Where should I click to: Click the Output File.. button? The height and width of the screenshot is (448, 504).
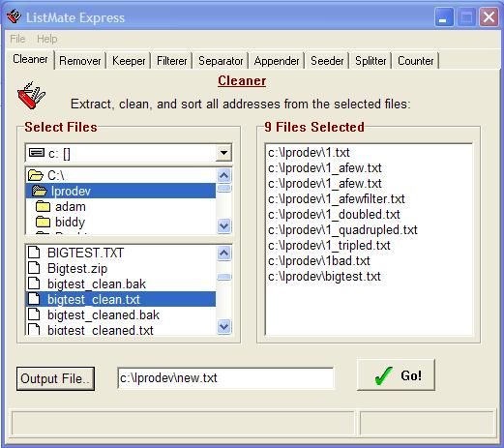[55, 378]
